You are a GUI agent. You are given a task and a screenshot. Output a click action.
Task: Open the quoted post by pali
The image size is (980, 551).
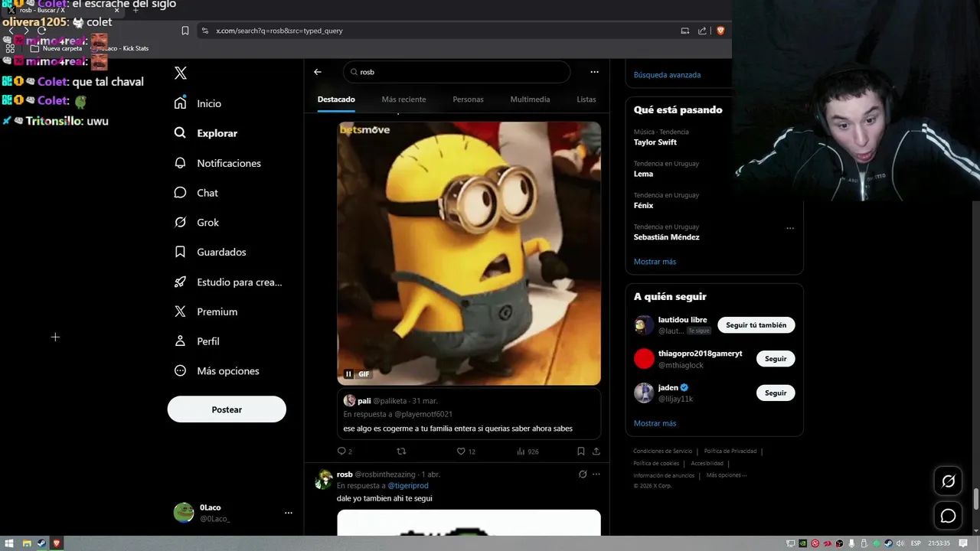pos(469,414)
